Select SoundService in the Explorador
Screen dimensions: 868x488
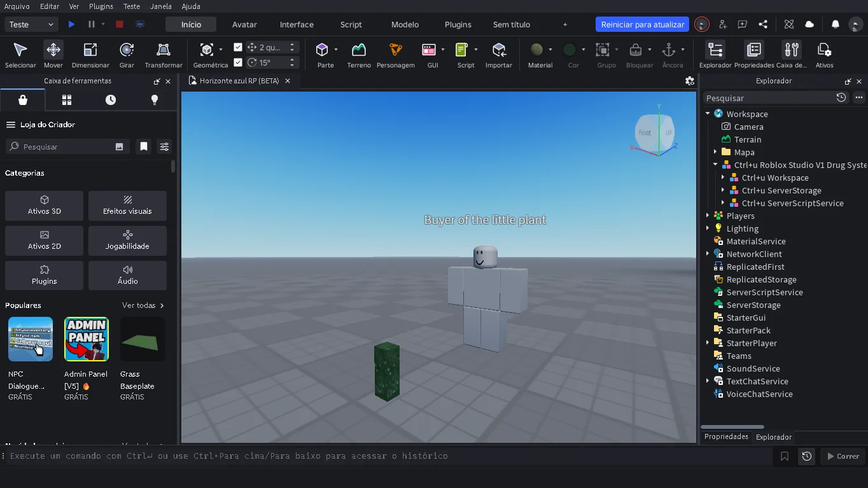click(x=753, y=368)
